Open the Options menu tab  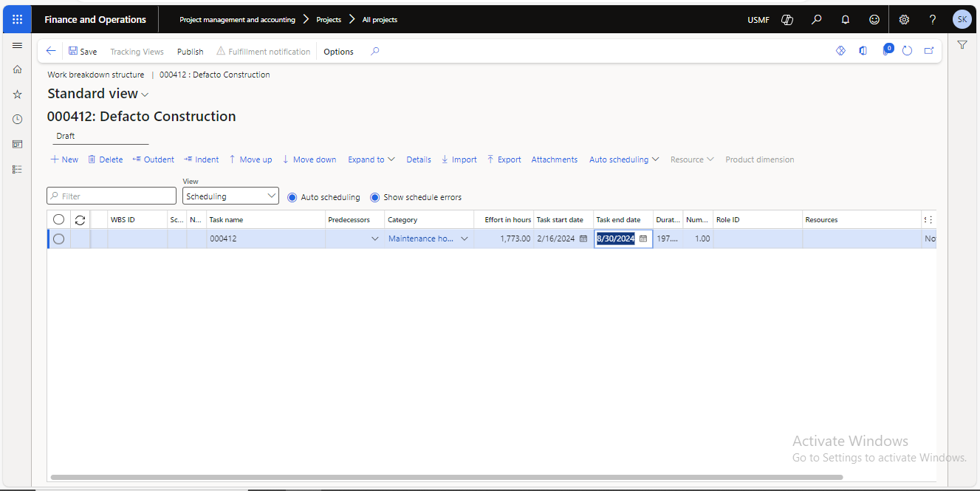(338, 52)
